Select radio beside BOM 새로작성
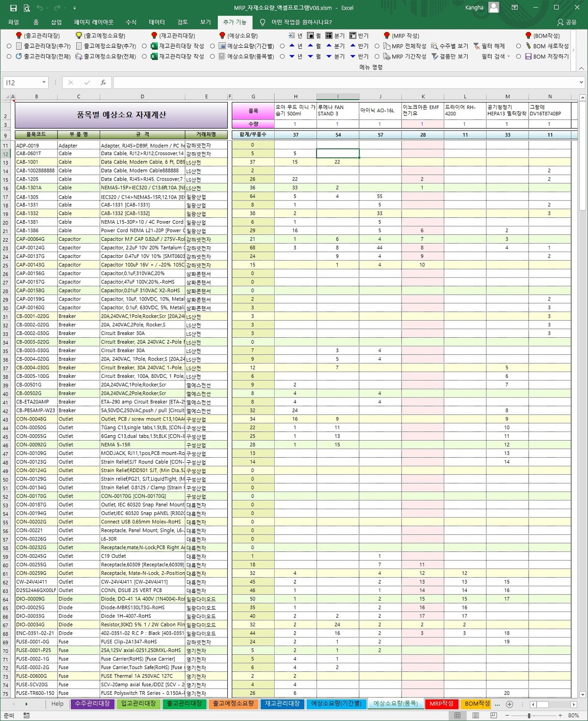 pyautogui.click(x=519, y=46)
